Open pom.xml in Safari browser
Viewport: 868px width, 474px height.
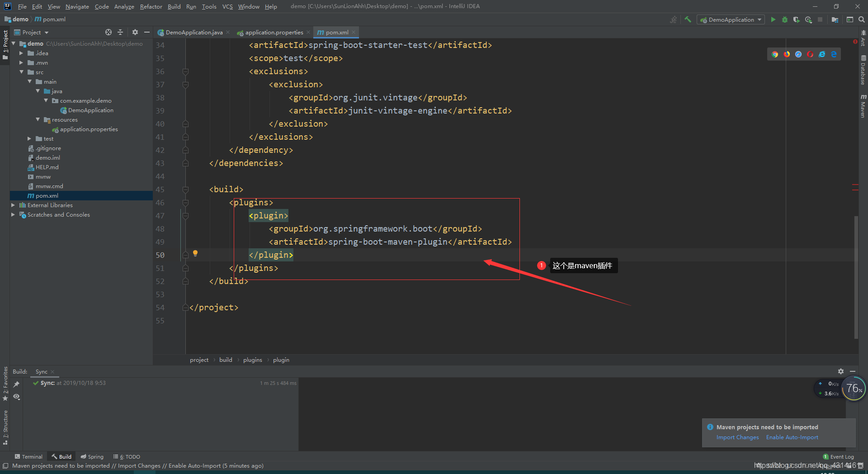pos(798,54)
